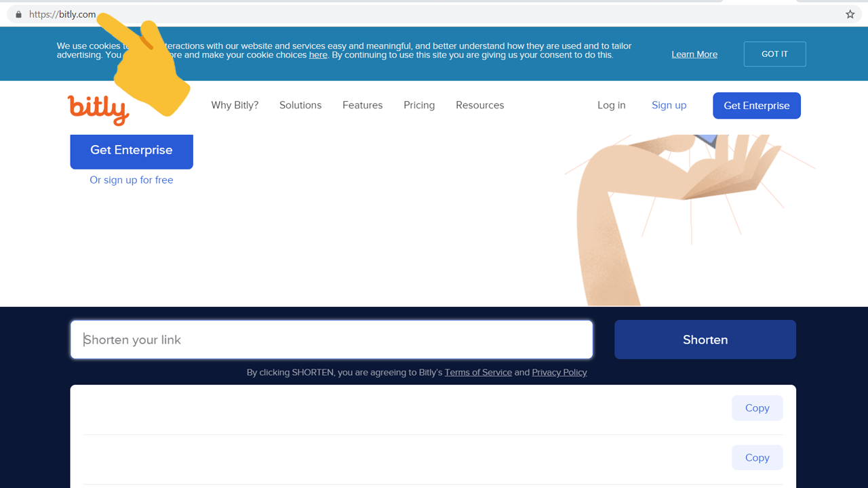Screen dimensions: 868x488
Task: Open Learn More in cookie banner
Action: pos(694,54)
